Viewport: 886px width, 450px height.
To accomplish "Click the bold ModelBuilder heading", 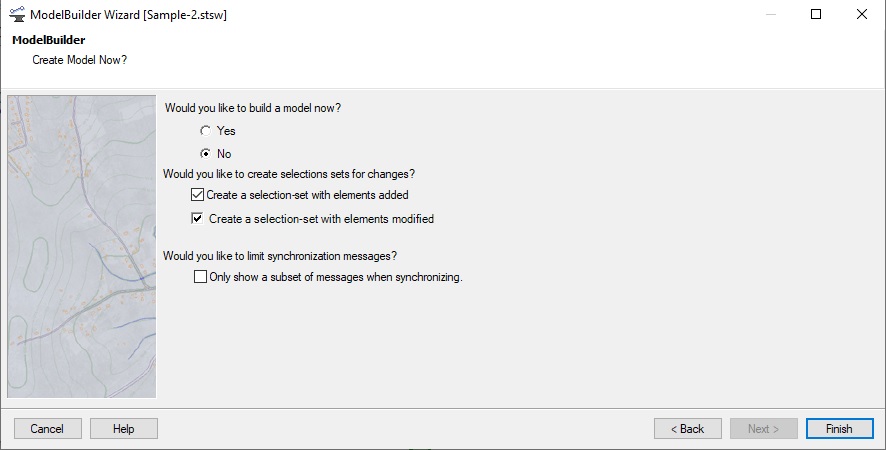I will 48,40.
